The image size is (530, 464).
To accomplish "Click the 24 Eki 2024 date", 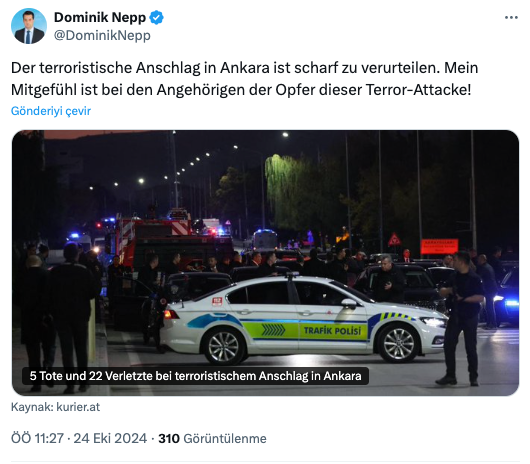I will tap(110, 438).
